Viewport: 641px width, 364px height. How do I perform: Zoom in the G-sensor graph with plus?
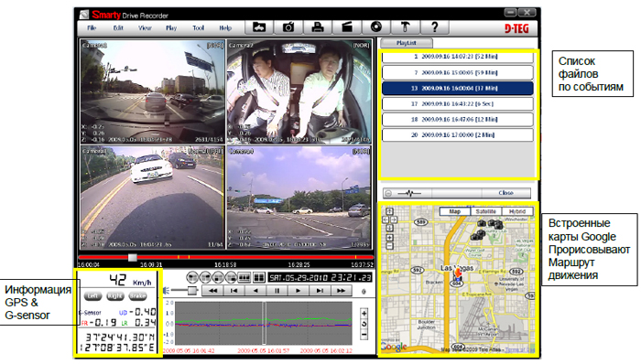click(364, 314)
